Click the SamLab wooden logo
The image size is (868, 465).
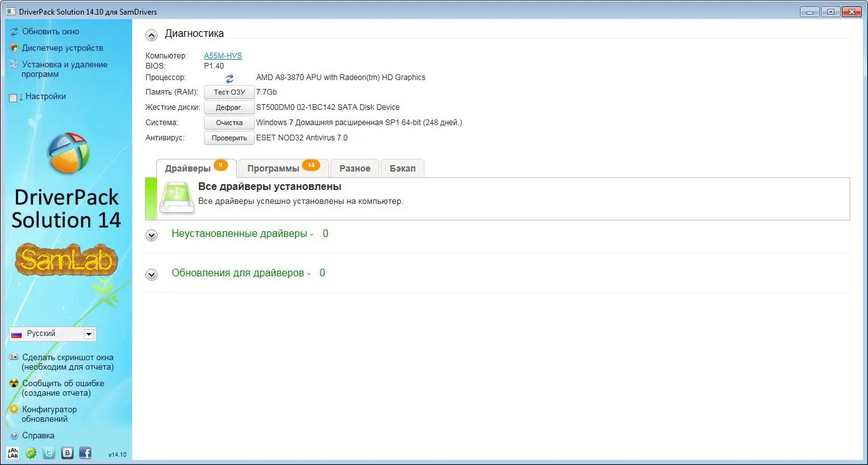click(x=67, y=260)
